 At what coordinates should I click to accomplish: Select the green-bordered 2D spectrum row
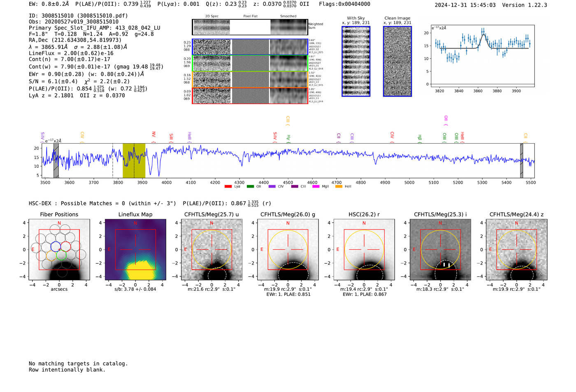250,63
